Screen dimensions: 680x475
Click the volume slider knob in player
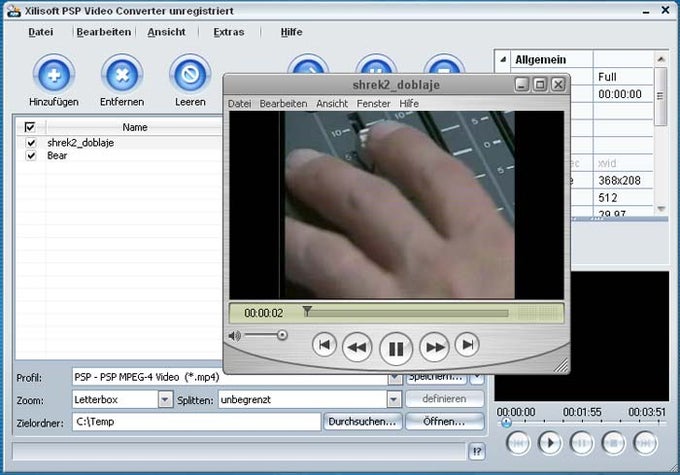(x=282, y=335)
